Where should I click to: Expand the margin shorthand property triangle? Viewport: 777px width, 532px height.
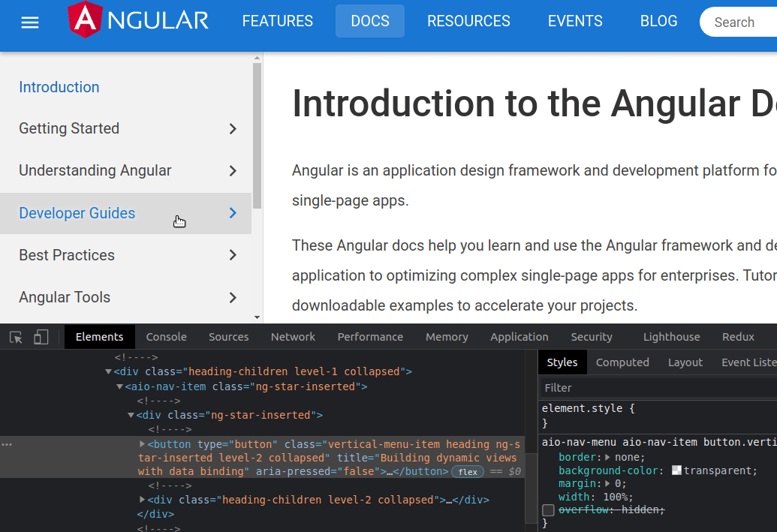[608, 483]
